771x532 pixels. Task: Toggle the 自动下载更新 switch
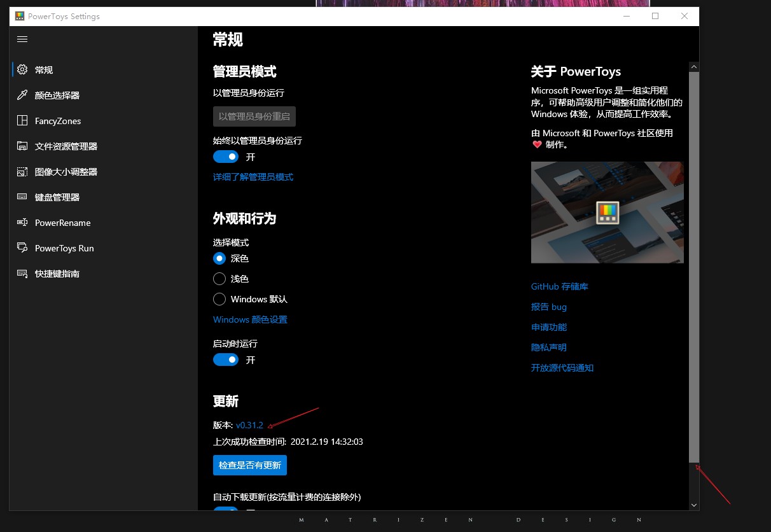226,511
